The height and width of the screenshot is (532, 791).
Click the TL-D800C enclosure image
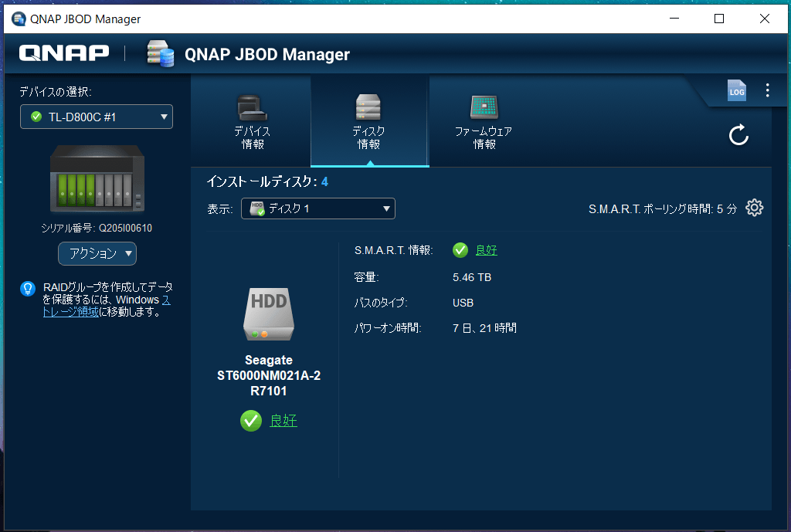97,178
